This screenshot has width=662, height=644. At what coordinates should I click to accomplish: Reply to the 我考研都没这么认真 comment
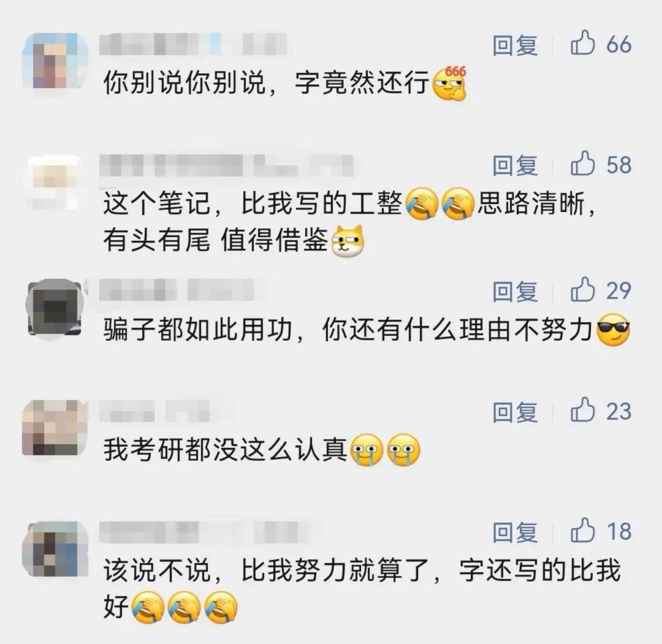(x=515, y=412)
